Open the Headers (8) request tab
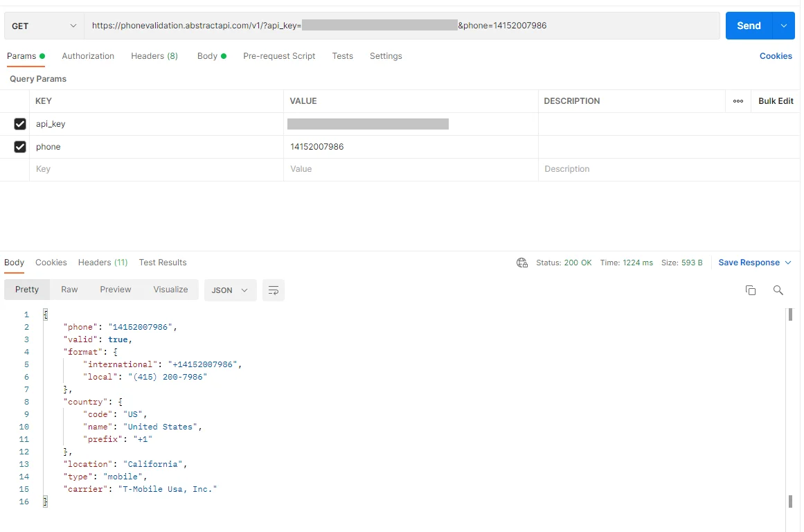This screenshot has height=532, width=804. click(x=154, y=56)
